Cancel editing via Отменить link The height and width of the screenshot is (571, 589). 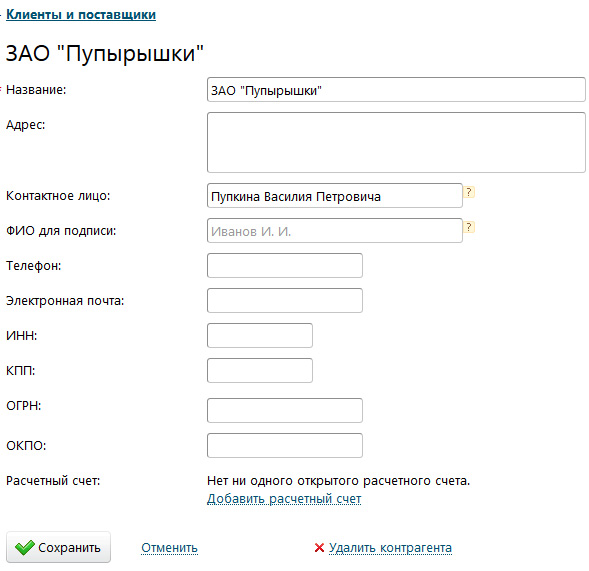(x=169, y=548)
